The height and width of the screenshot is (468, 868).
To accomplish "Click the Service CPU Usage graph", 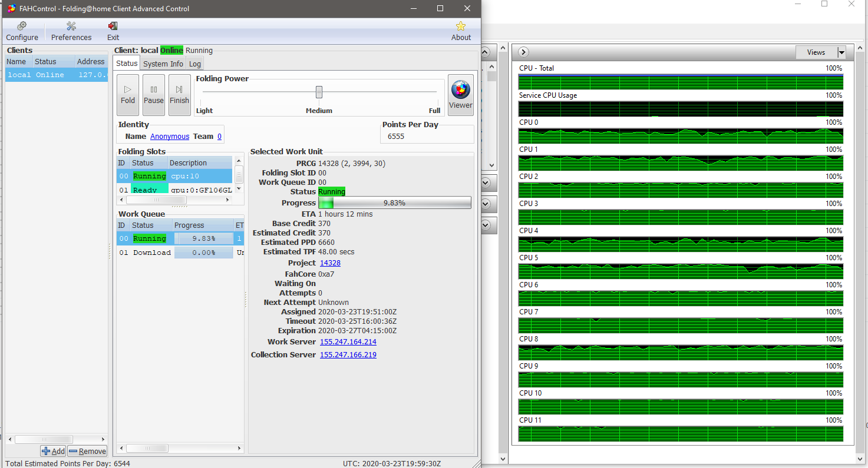I will point(681,108).
